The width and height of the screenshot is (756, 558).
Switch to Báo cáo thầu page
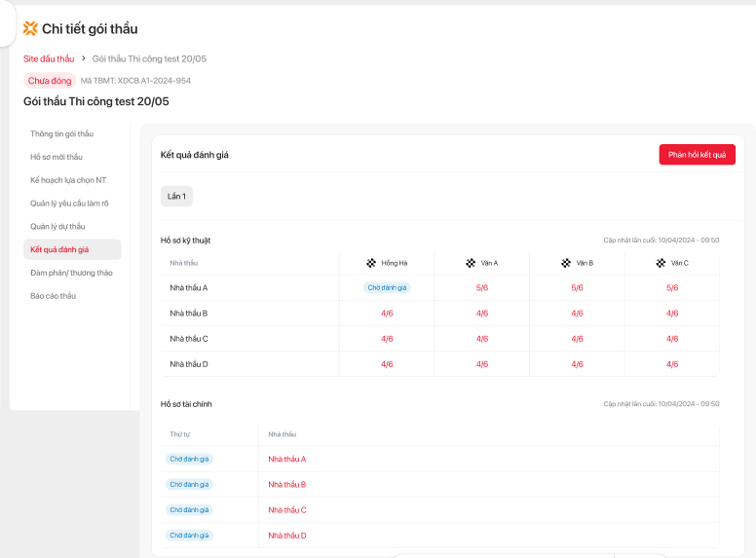(x=53, y=296)
